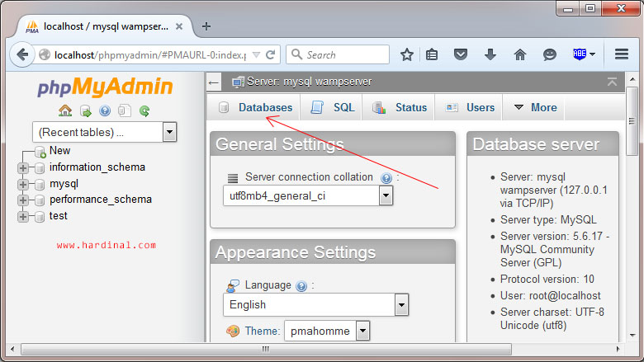The height and width of the screenshot is (362, 644).
Task: Toggle navigation panel with left arrow button
Action: click(214, 82)
